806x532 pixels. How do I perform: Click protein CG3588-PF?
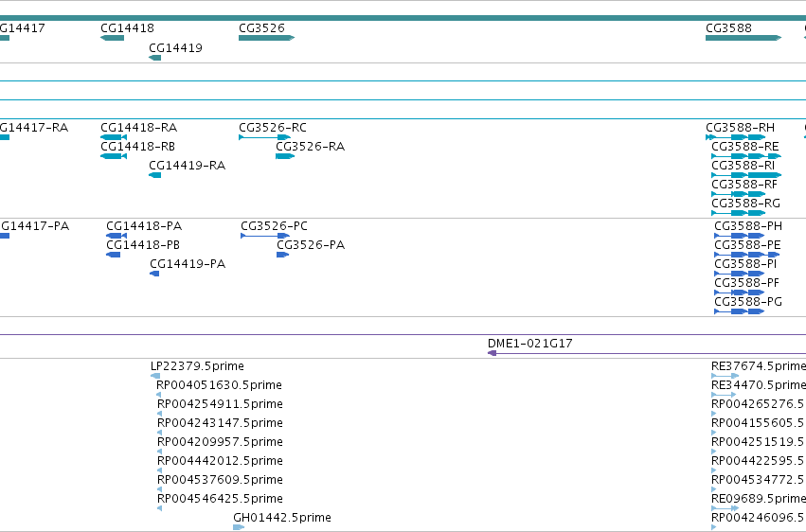[740, 293]
